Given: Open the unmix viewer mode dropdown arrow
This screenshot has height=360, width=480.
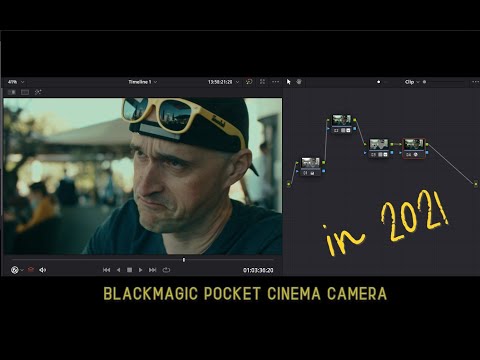Looking at the screenshot, I should click(x=22, y=270).
